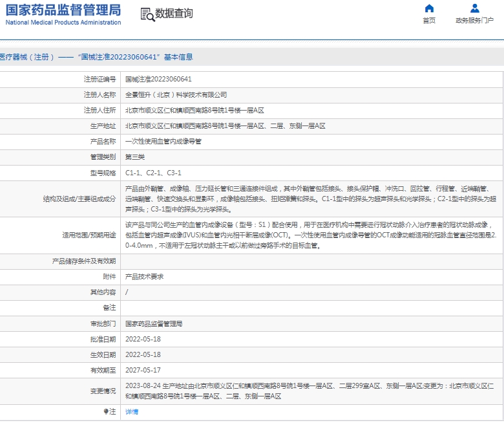Click the 注册人住所 address value
The height and width of the screenshot is (423, 504).
click(194, 111)
